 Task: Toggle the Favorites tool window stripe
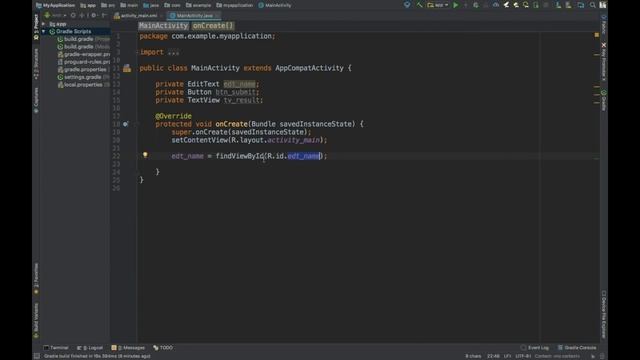coord(36,279)
